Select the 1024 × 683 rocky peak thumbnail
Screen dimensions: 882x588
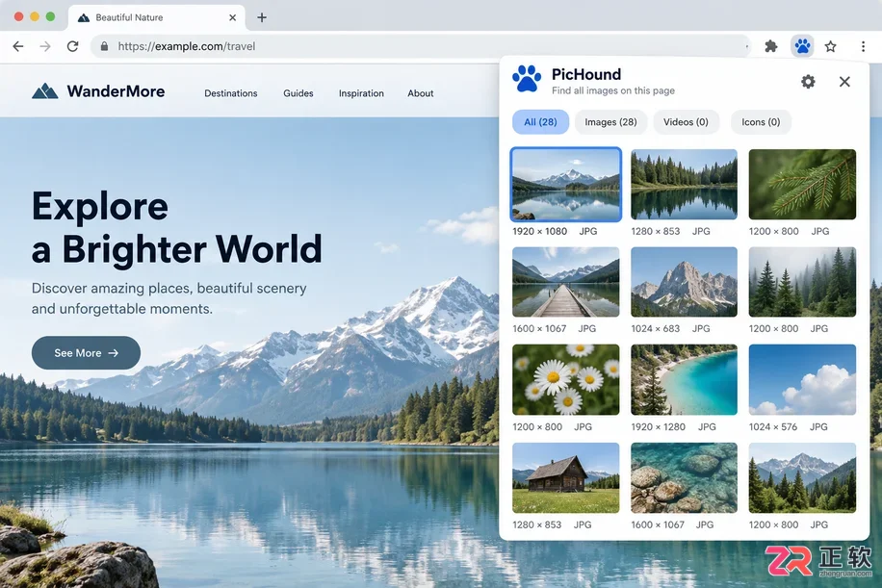point(684,282)
